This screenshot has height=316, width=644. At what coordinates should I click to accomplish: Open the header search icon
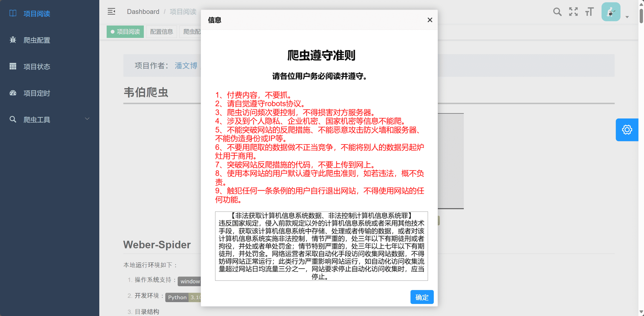557,12
